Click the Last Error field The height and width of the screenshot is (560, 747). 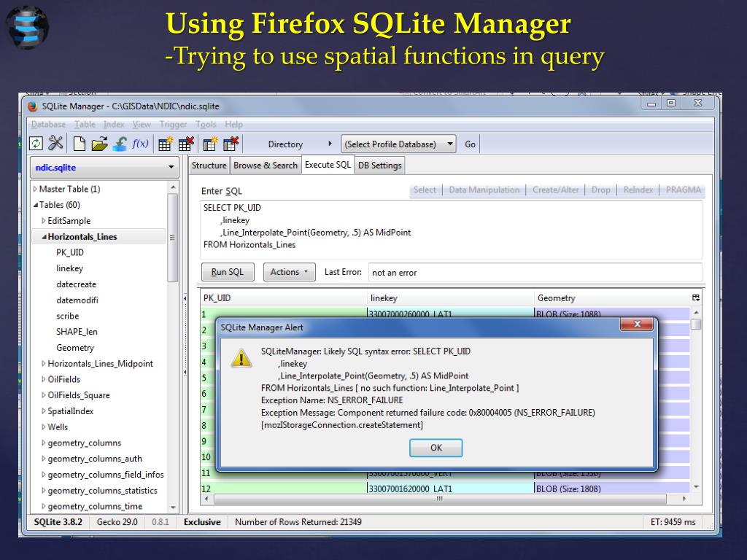point(535,273)
